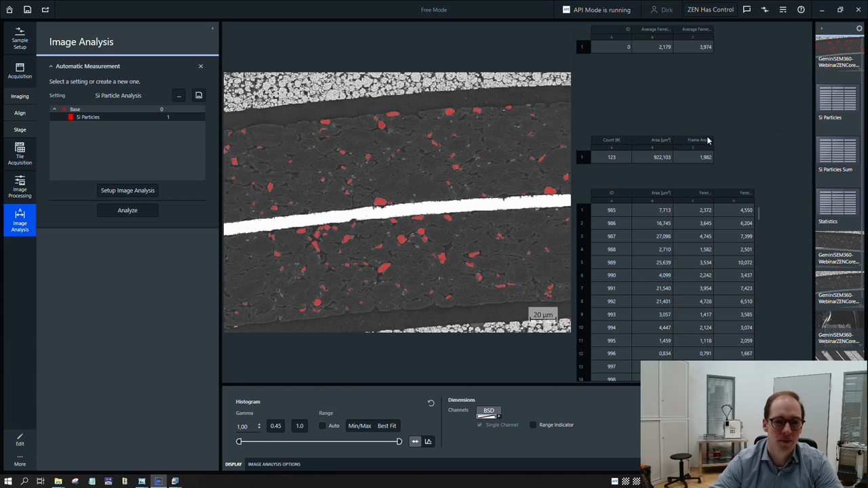Toggle the Single Channel checkbox
Viewport: 868px width, 488px height.
click(480, 424)
